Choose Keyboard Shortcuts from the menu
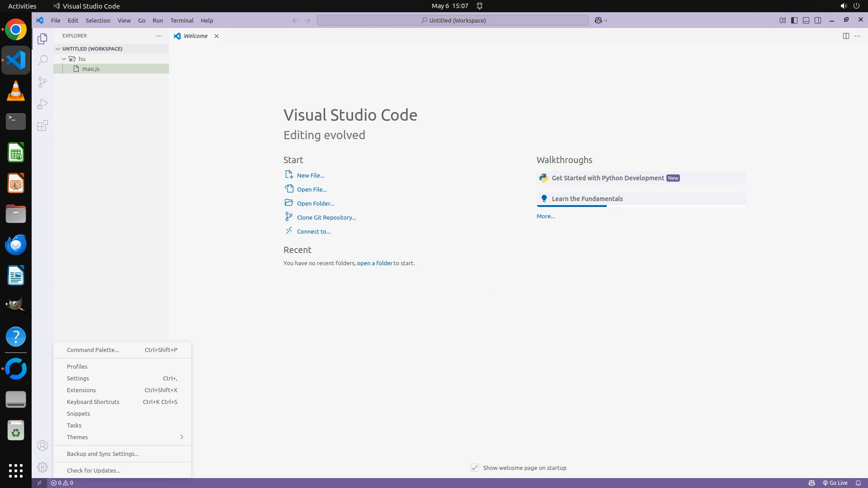This screenshot has width=868, height=488. pos(93,402)
